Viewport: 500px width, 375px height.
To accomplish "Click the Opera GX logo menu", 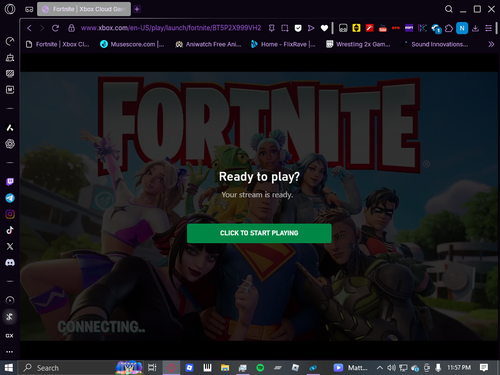I will click(x=10, y=9).
